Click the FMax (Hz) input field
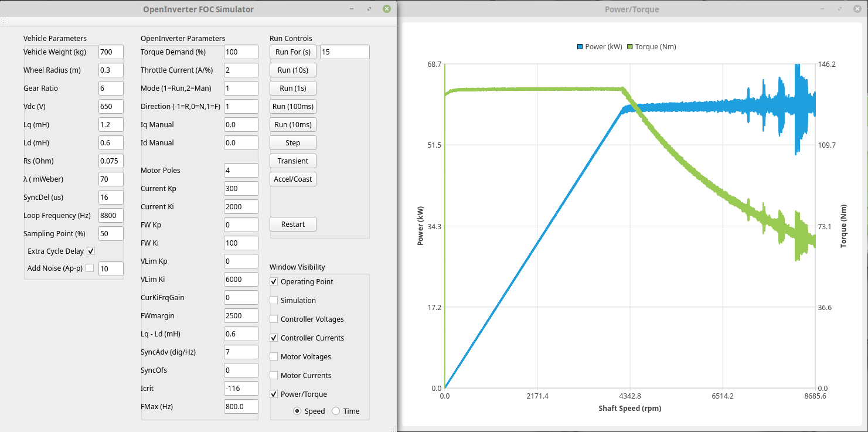This screenshot has height=432, width=868. [240, 406]
